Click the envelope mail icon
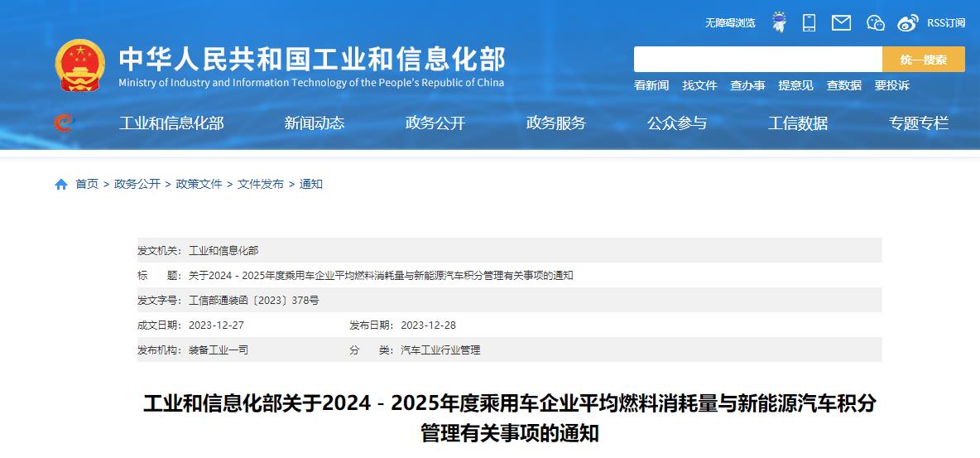The height and width of the screenshot is (458, 980). pos(841,22)
